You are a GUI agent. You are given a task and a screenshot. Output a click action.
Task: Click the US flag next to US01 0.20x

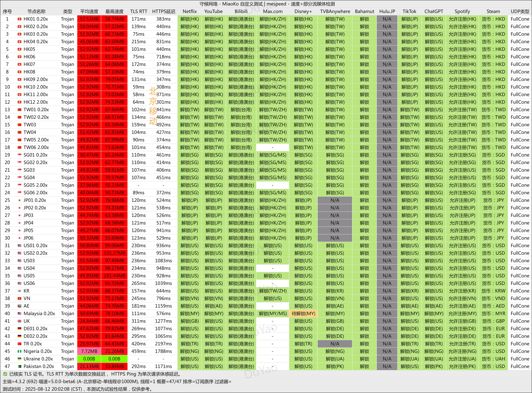pyautogui.click(x=20, y=245)
